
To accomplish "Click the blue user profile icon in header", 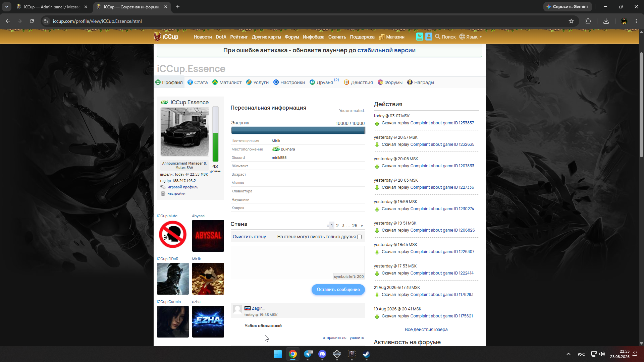I will [429, 37].
